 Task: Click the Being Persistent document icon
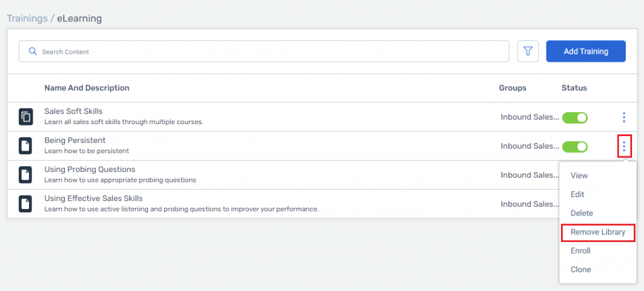(x=25, y=146)
